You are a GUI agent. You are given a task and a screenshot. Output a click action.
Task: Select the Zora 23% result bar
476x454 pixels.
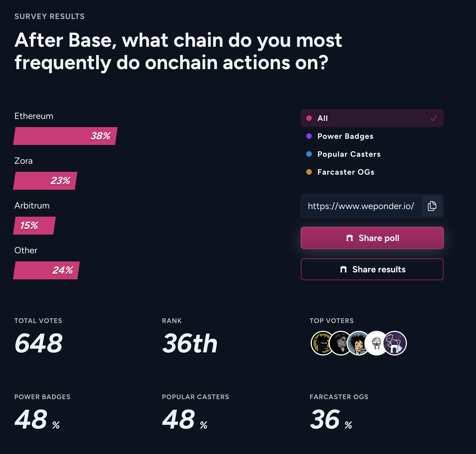pyautogui.click(x=45, y=181)
